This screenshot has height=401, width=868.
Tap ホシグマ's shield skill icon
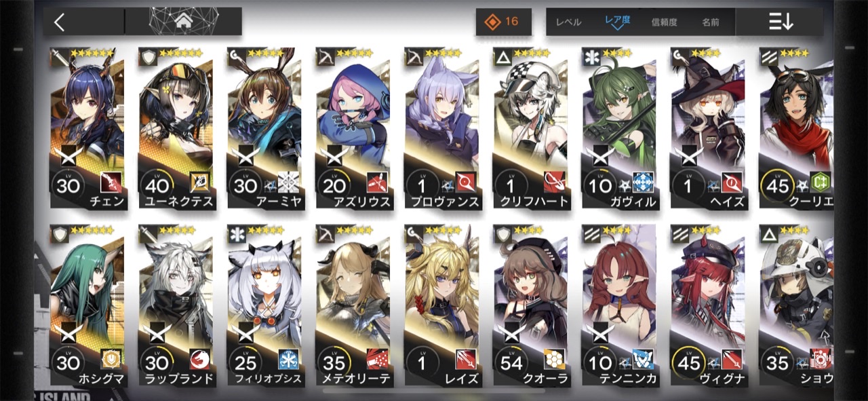click(111, 359)
